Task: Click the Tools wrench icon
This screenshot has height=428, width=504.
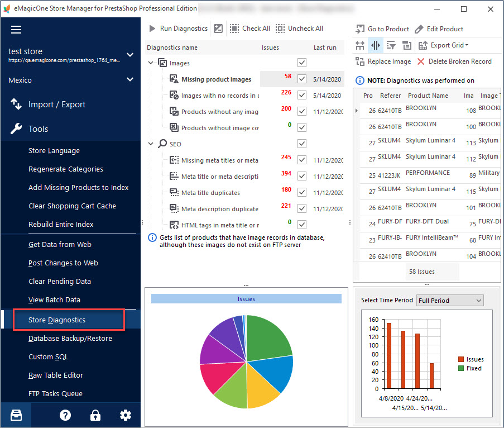Action: click(x=16, y=129)
